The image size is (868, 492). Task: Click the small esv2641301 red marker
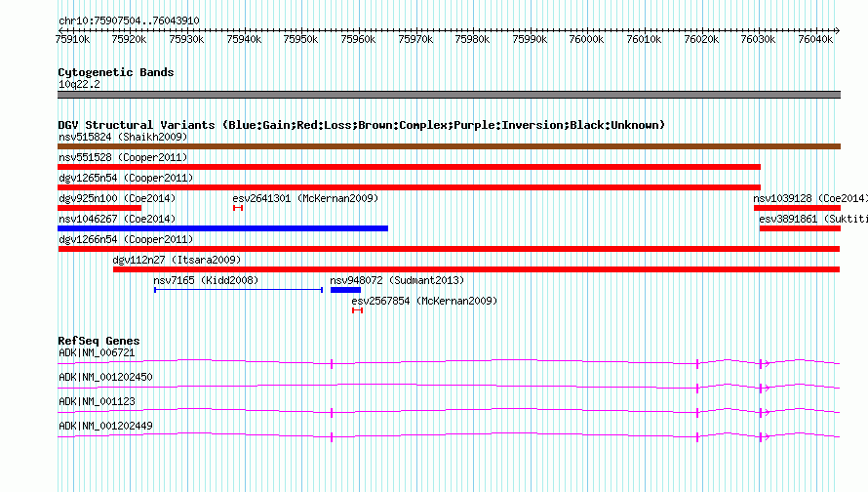click(x=238, y=208)
